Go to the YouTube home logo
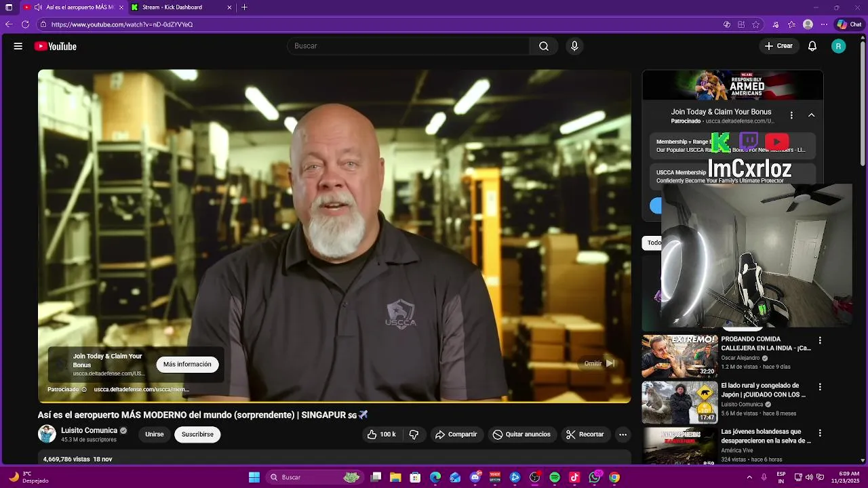868x488 pixels. coord(56,46)
